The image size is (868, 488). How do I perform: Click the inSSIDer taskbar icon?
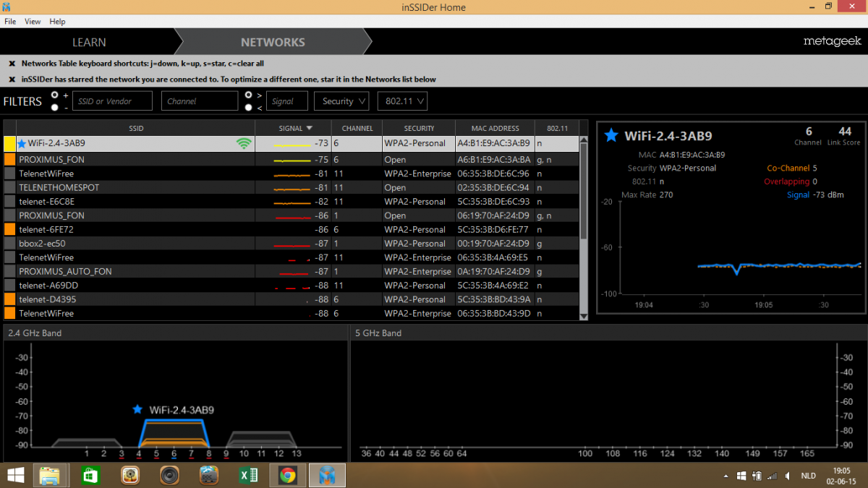click(327, 475)
